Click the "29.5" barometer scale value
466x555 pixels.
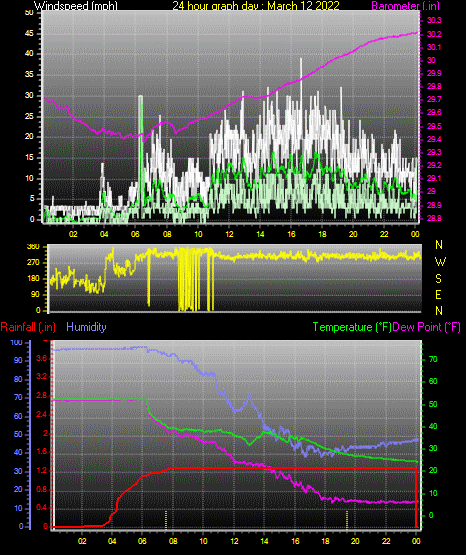pyautogui.click(x=434, y=126)
